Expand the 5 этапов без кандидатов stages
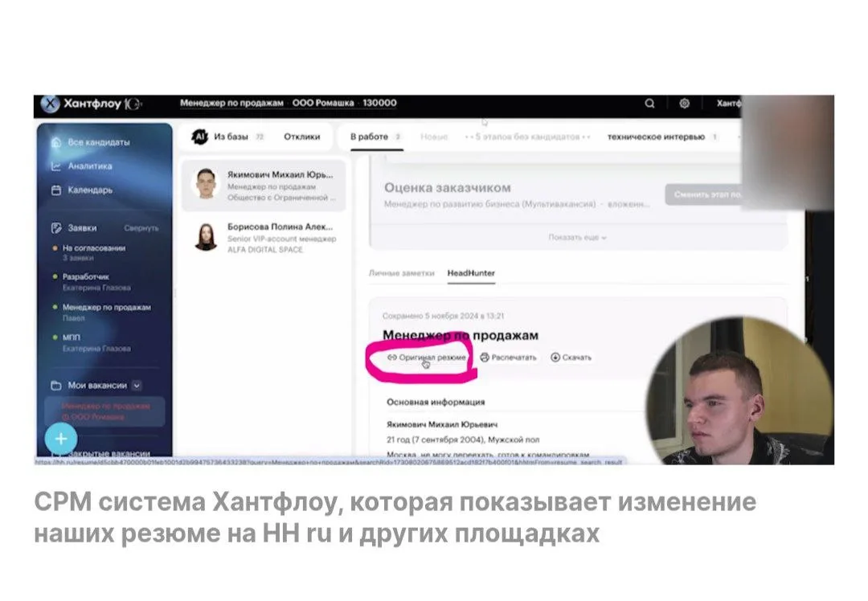This screenshot has width=868, height=601. 527,137
